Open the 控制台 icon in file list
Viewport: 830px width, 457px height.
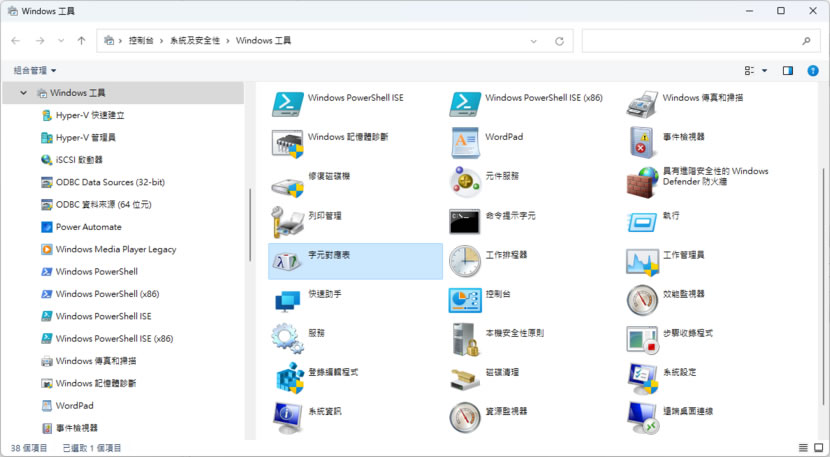pos(465,300)
